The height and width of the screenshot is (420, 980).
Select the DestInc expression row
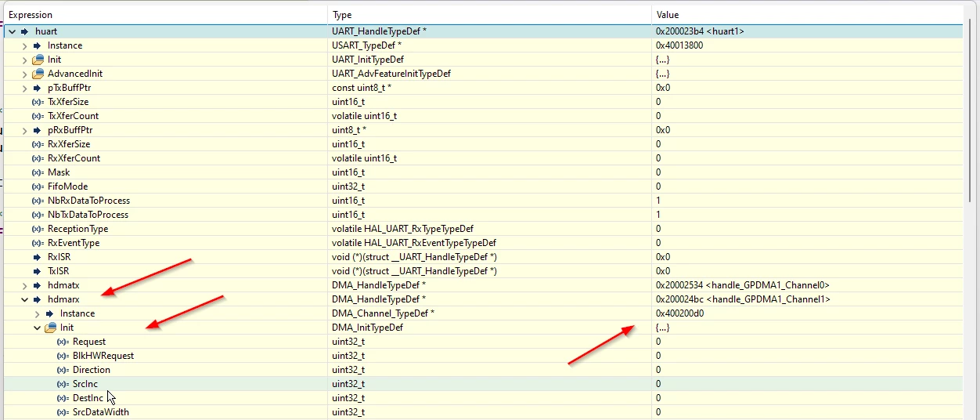[x=483, y=398]
